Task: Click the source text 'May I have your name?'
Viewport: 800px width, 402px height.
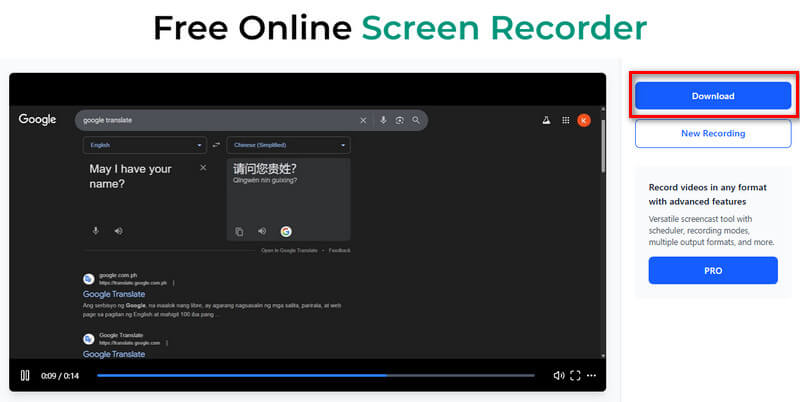Action: [x=130, y=176]
